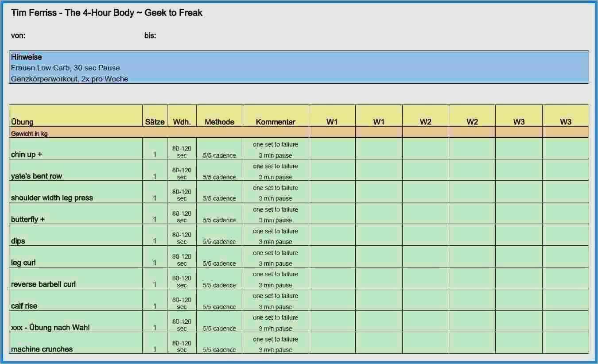
Task: Click the 'Hinweise' heading in the blue box
Action: [27, 57]
